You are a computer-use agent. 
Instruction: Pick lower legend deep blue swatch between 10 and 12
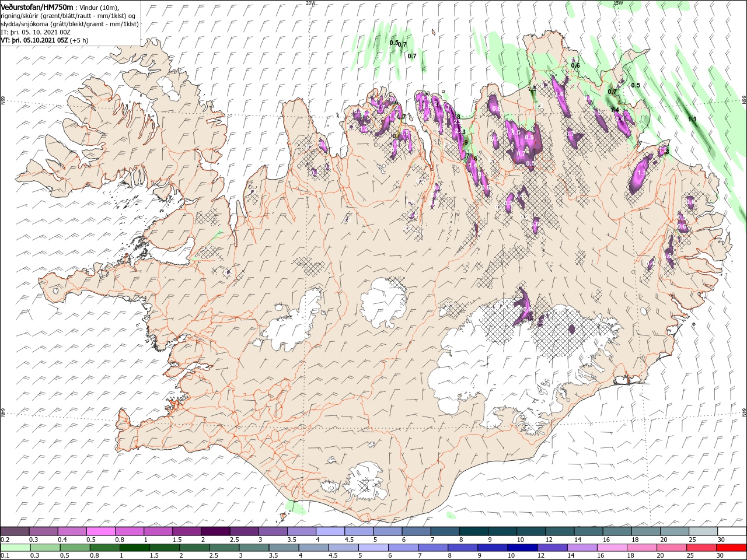coord(522,548)
